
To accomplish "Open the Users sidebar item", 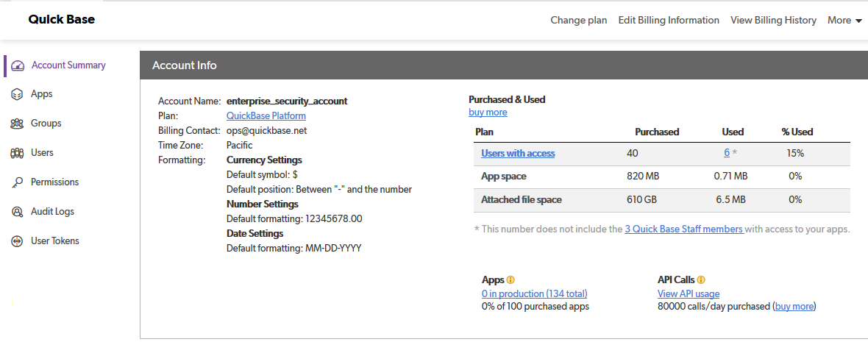I will coord(42,153).
